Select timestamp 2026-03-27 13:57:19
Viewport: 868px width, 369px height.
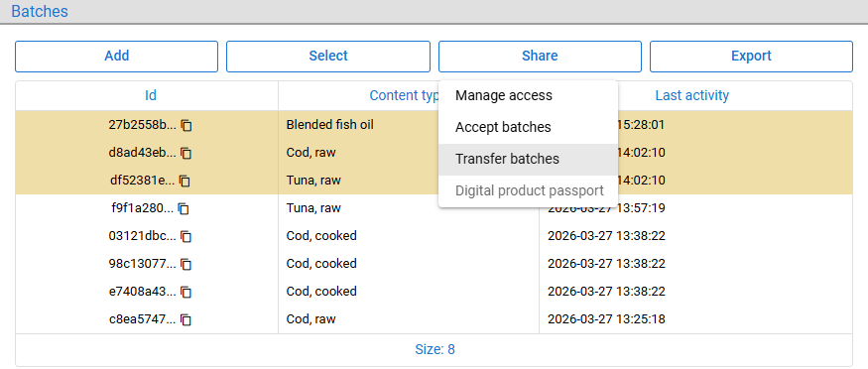coord(606,208)
